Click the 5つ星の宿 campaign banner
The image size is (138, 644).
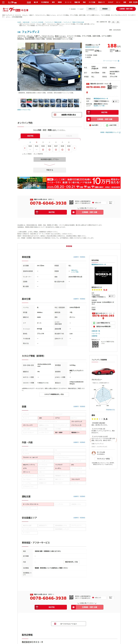[x=69, y=183]
